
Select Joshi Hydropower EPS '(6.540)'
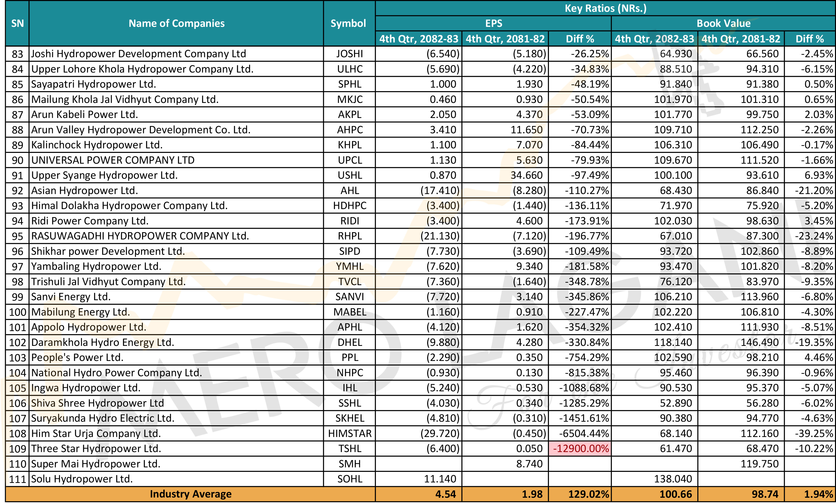443,54
